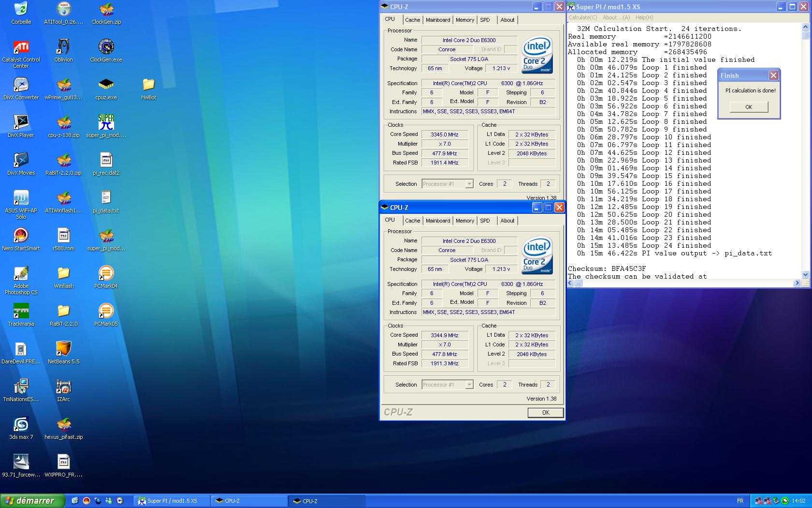The image size is (812, 508).
Task: Switch to SPD tab in lower CPU-Z
Action: pyautogui.click(x=485, y=221)
